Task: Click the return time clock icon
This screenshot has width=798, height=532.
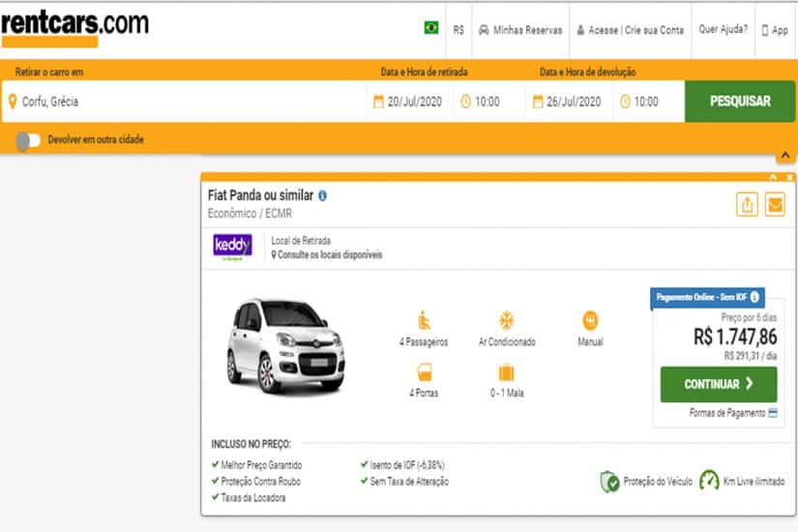Action: pos(625,102)
